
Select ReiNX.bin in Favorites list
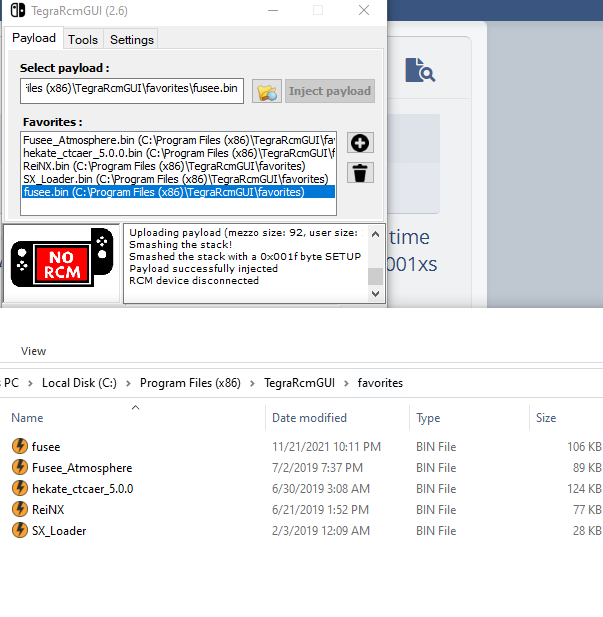[179, 166]
